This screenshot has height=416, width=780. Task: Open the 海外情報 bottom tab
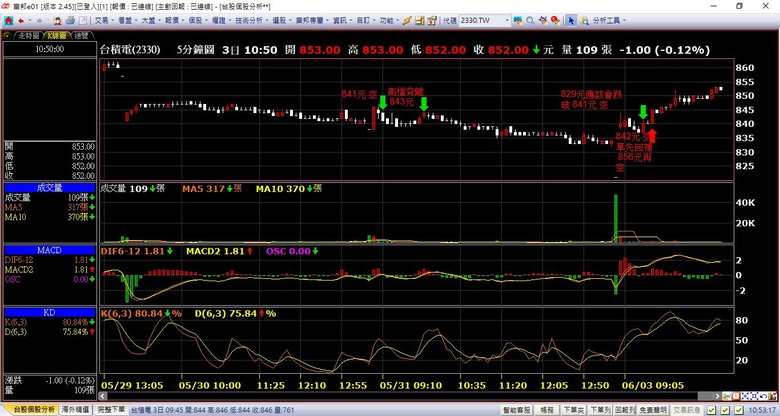tap(76, 410)
